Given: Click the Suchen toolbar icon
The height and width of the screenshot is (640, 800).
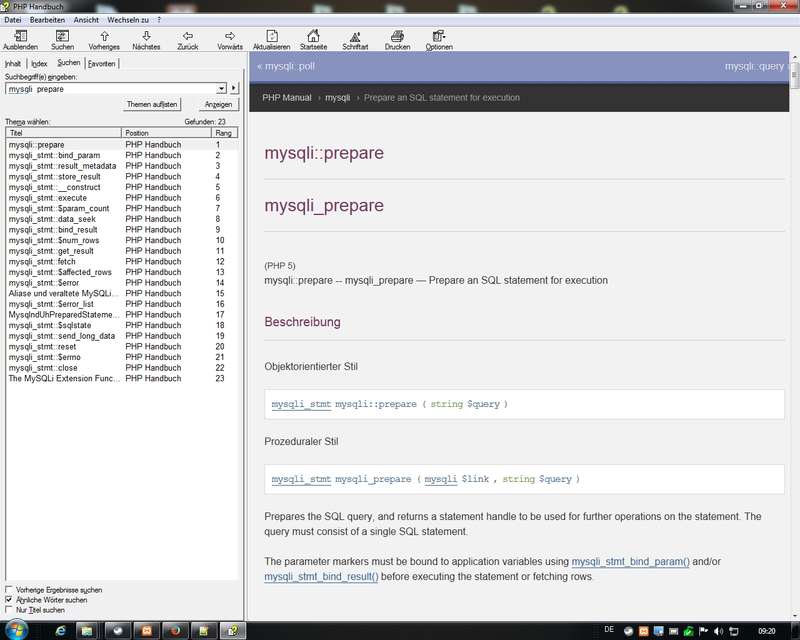Looking at the screenshot, I should pos(62,36).
